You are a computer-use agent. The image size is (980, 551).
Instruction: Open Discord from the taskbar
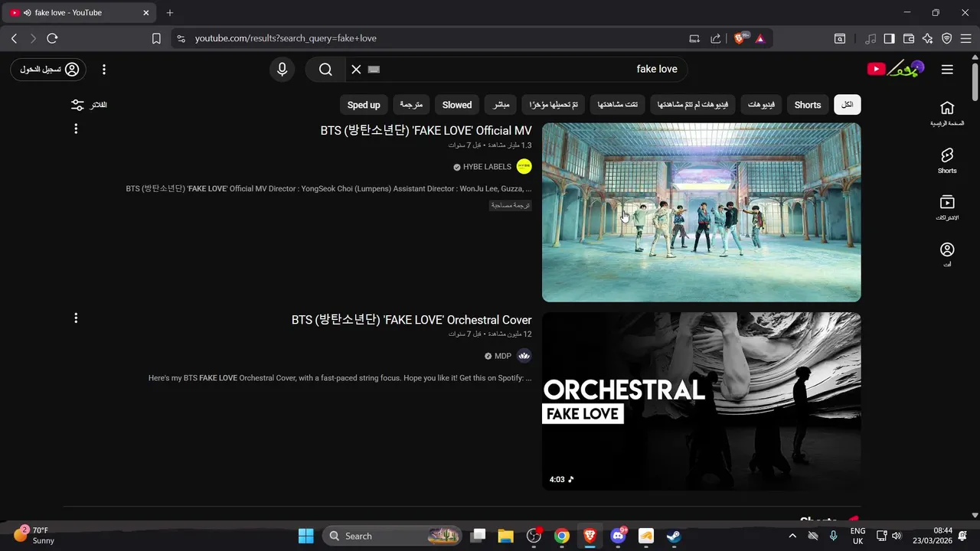point(618,536)
